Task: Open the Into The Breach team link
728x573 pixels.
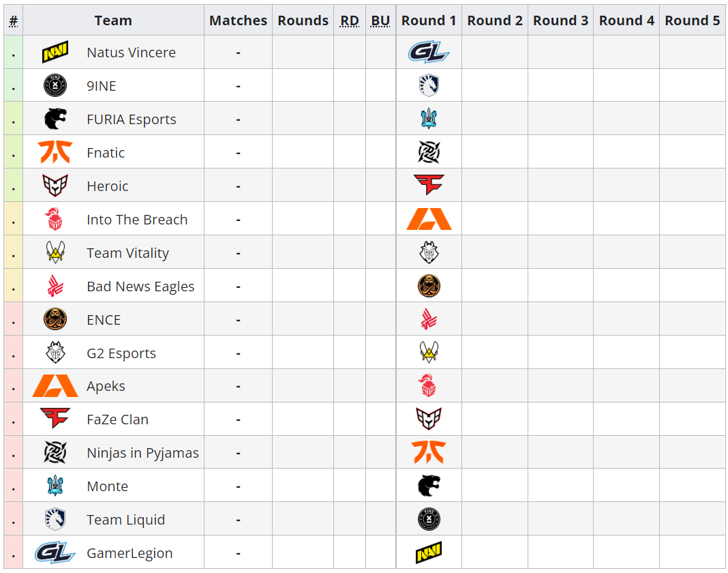Action: [x=137, y=220]
